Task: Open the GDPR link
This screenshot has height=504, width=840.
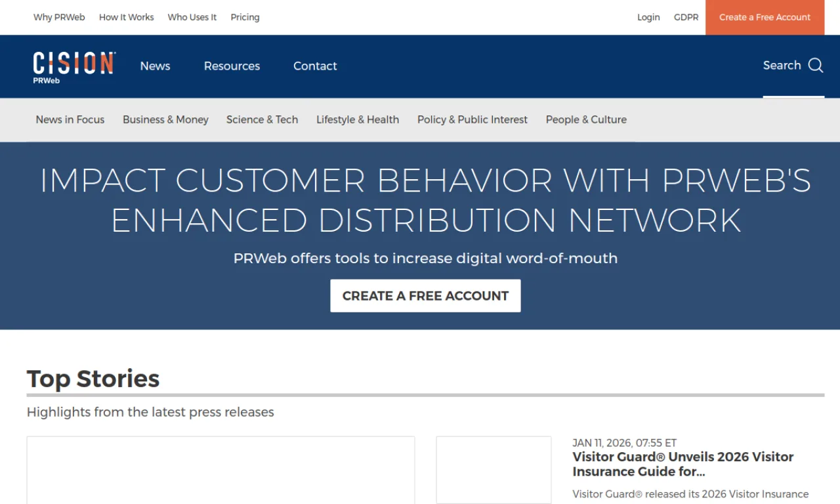Action: [686, 17]
